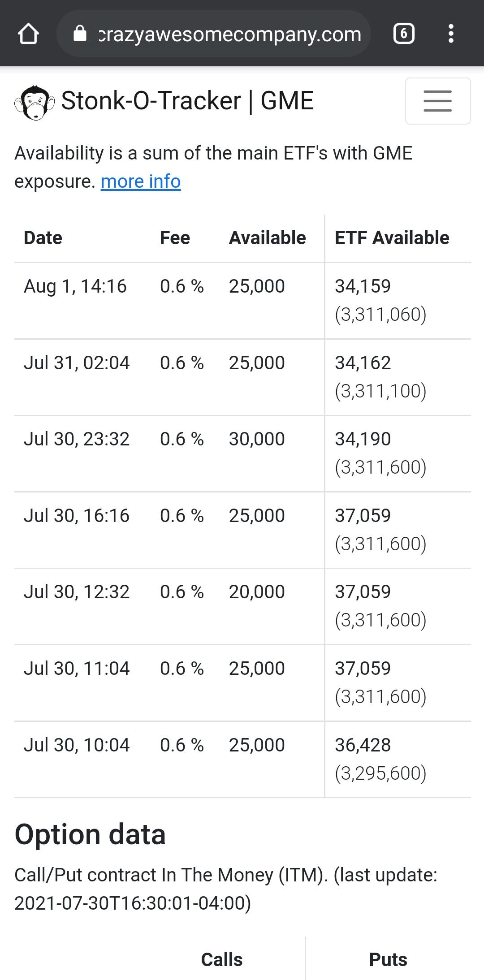Click the Stonk-O-Tracker | GME title

[x=187, y=100]
